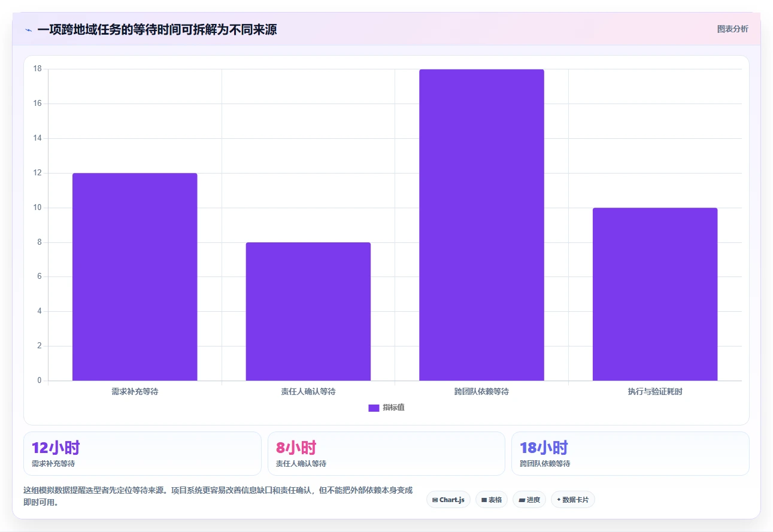Click the description paragraph starting 这组模拟数据
773x532 pixels.
(218, 496)
